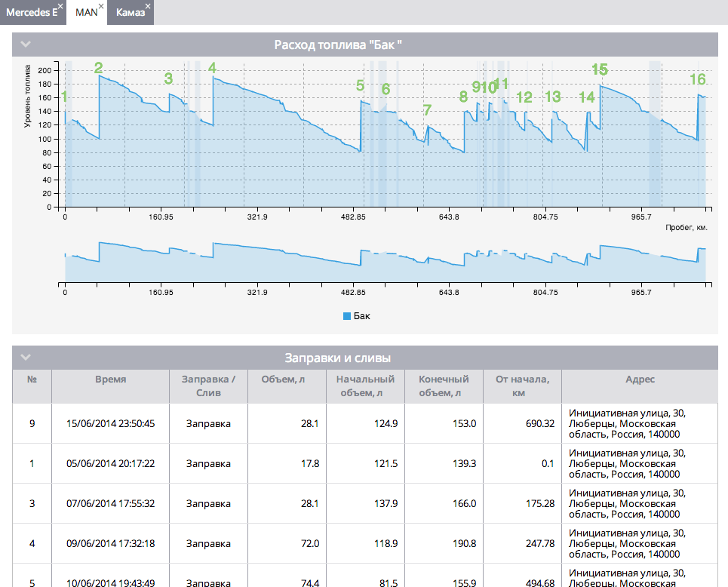Click refuel marker 4 on chart
The image size is (728, 587).
point(213,68)
